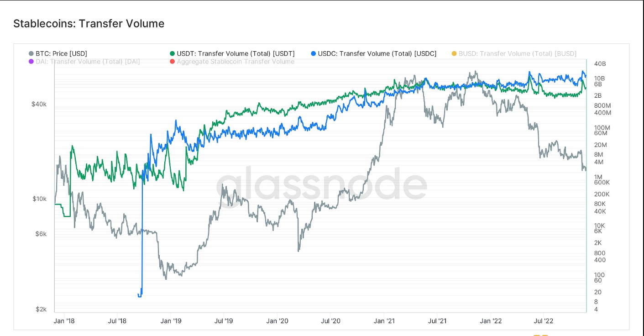Click the red Aggregate Stablecoin legend dot
Viewport: 644px width, 336px height.
tap(172, 62)
